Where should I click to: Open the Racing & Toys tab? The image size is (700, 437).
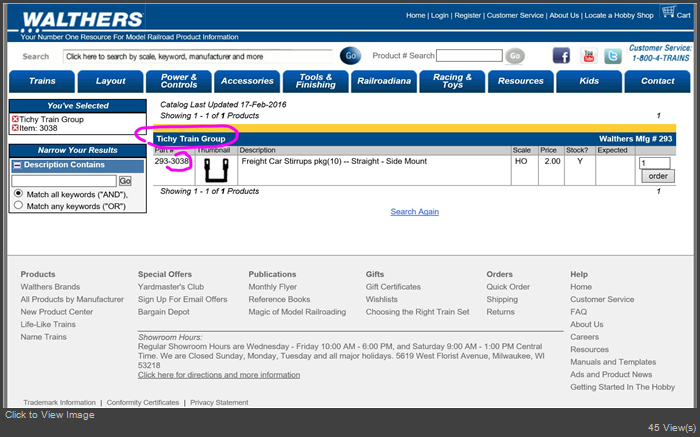point(452,81)
